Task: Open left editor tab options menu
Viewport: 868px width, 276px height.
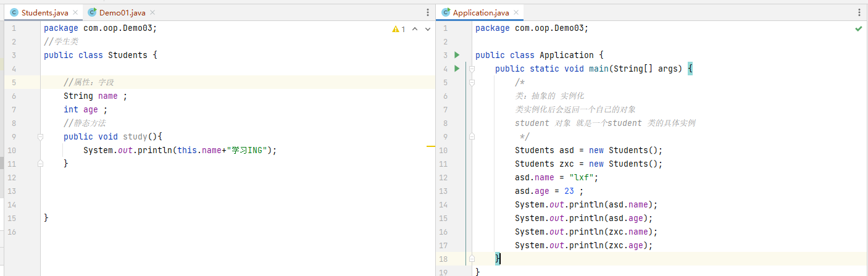Action: tap(428, 12)
